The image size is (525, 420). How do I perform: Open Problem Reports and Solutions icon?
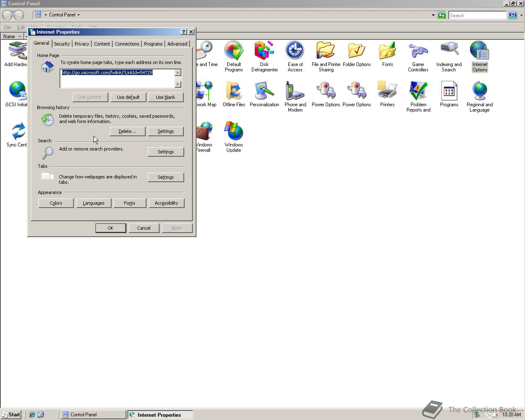418,96
